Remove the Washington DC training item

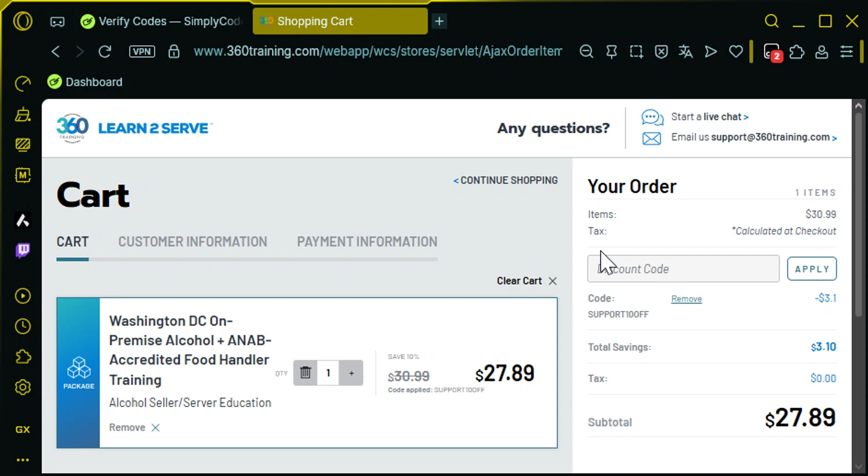click(x=134, y=427)
